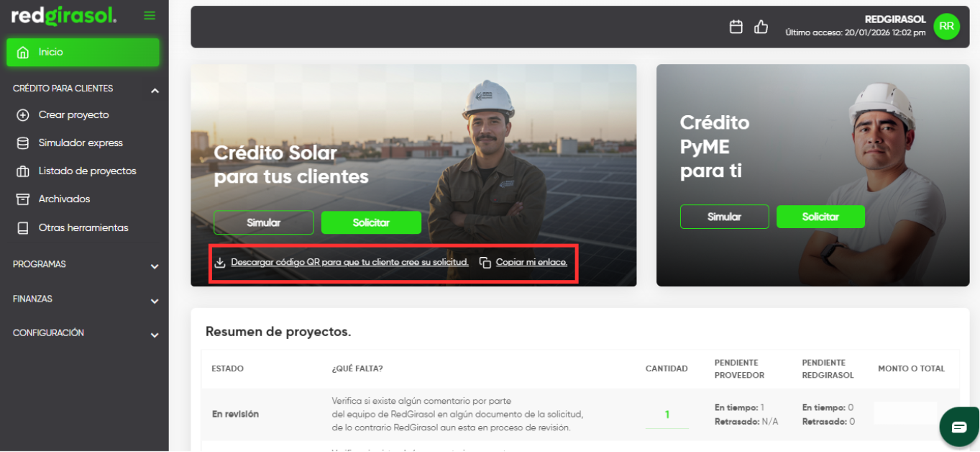Click the Resumen de proyectos heading
This screenshot has width=980, height=452.
tap(278, 332)
